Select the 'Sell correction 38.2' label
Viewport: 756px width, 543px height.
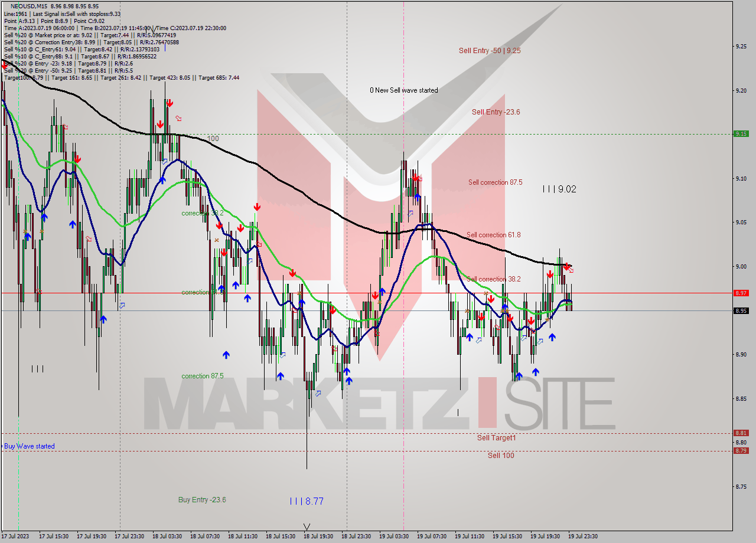coord(494,279)
